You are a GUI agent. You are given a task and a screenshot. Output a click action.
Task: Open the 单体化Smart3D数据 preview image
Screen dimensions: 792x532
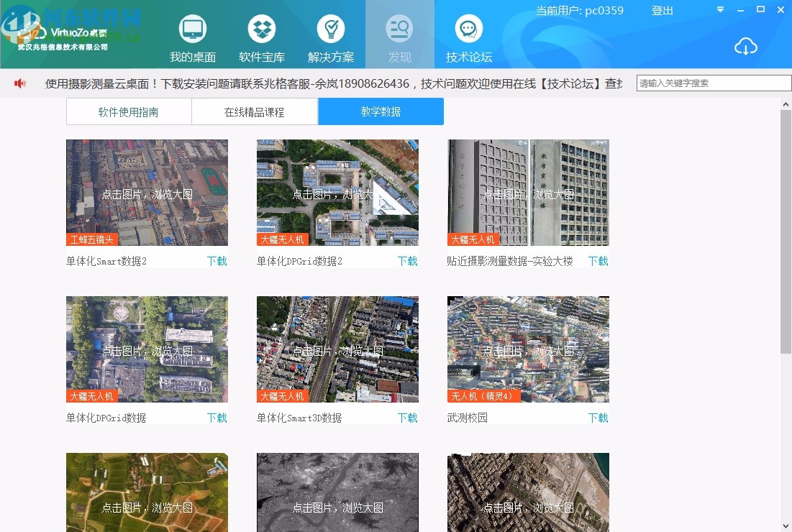(337, 349)
